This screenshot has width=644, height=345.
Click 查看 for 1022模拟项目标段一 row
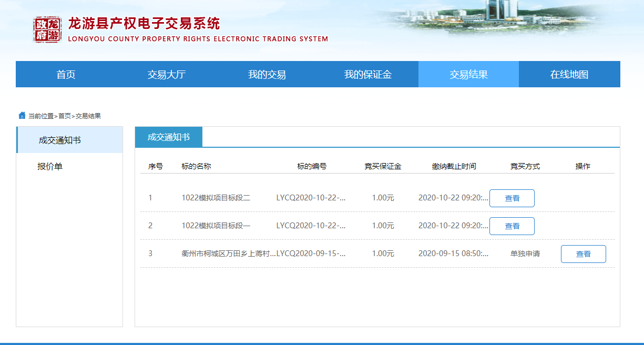point(512,226)
